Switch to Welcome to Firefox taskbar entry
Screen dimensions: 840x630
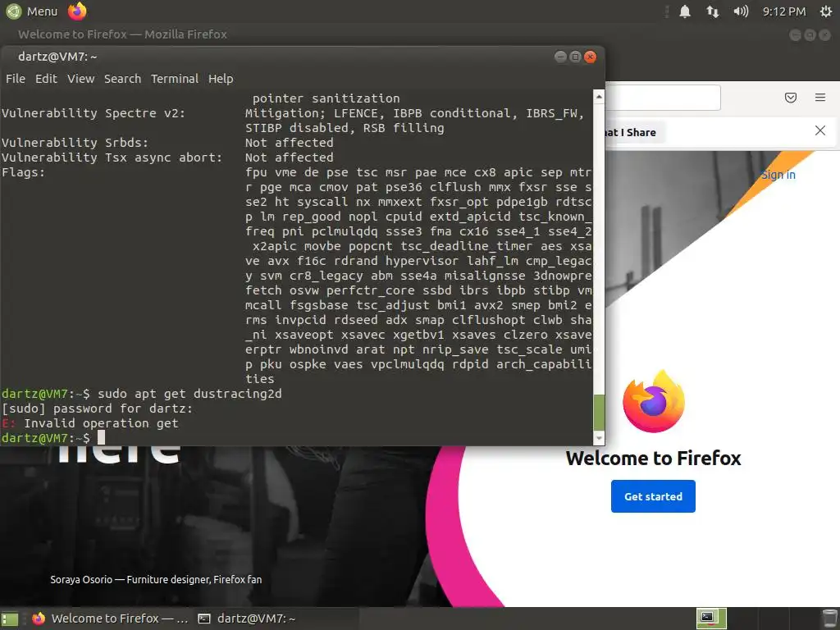pos(110,619)
